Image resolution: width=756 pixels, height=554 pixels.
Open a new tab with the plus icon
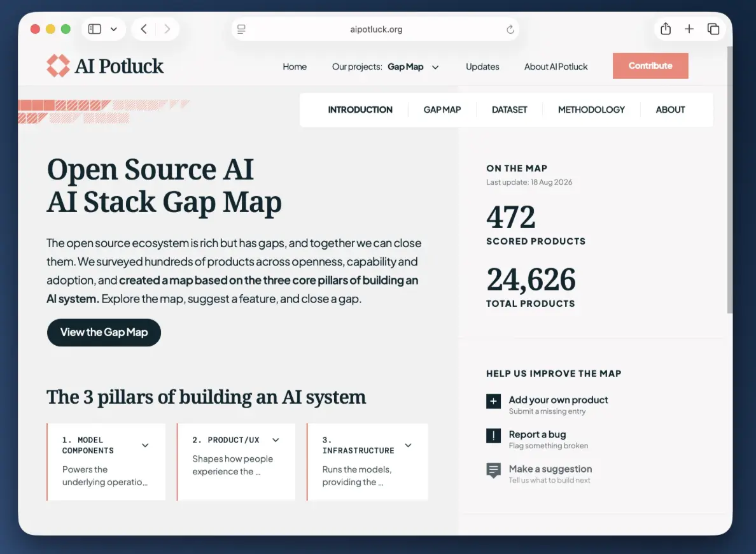point(689,29)
